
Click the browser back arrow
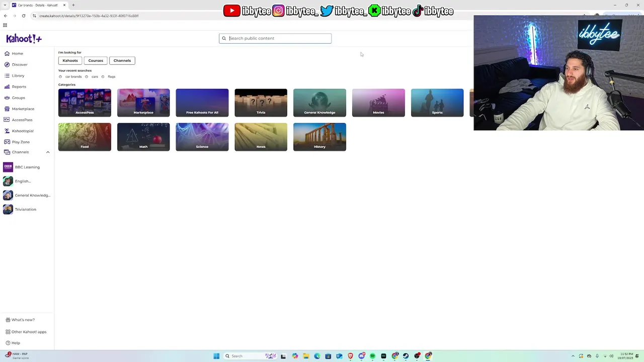click(x=6, y=16)
